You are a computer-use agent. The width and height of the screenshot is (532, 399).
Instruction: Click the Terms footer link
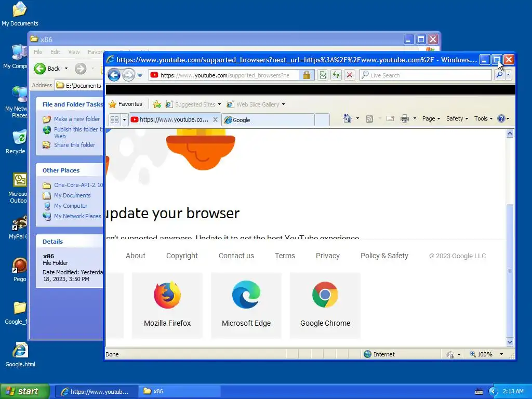tap(285, 256)
